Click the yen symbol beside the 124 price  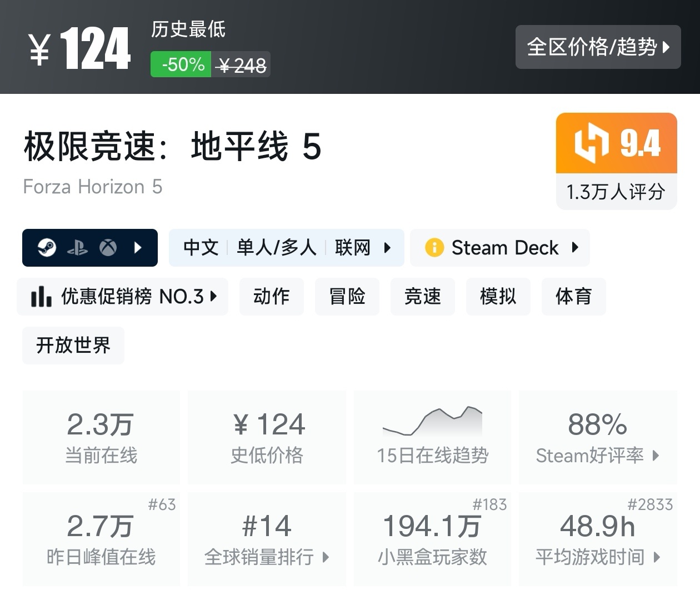click(x=40, y=50)
